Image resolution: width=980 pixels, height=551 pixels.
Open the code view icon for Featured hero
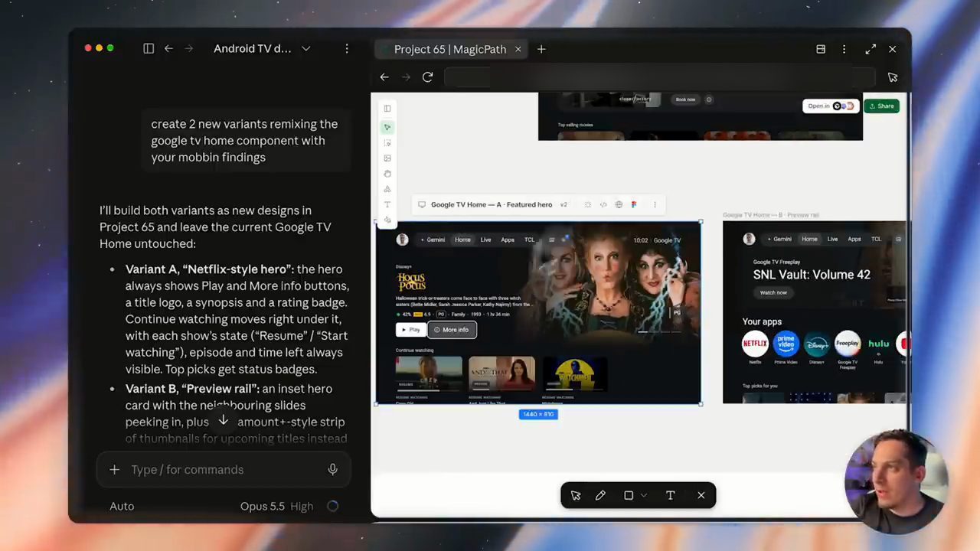coord(603,204)
